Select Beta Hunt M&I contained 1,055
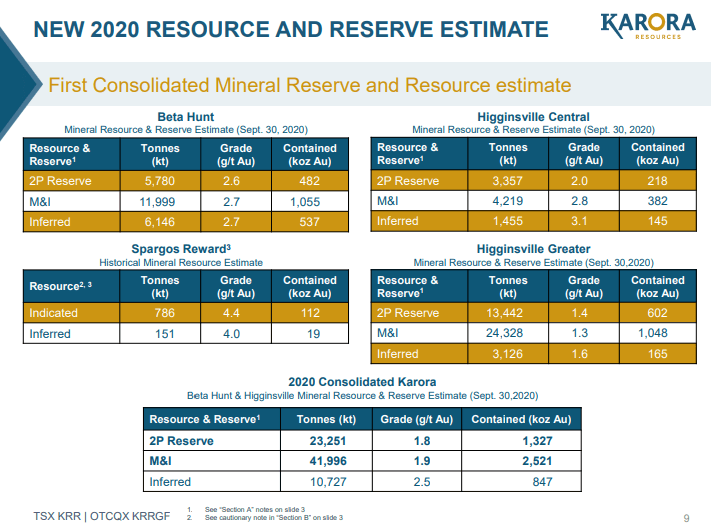The image size is (711, 523). click(x=305, y=202)
